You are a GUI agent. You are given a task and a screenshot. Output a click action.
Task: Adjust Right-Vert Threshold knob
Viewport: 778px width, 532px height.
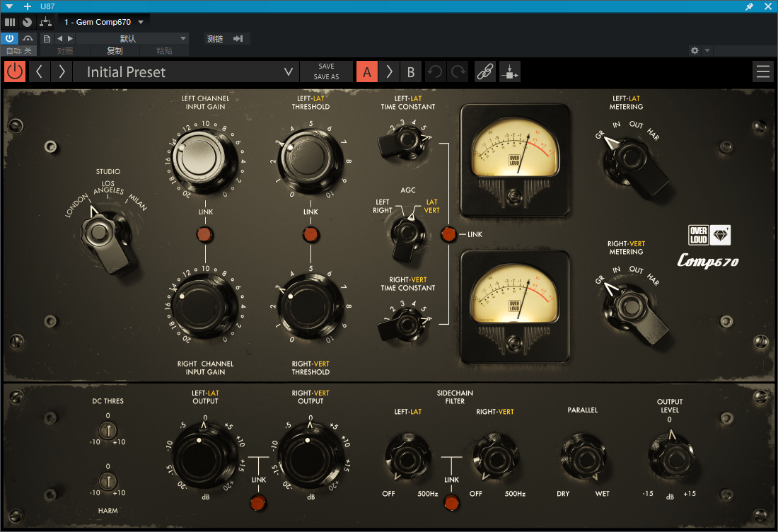(310, 307)
